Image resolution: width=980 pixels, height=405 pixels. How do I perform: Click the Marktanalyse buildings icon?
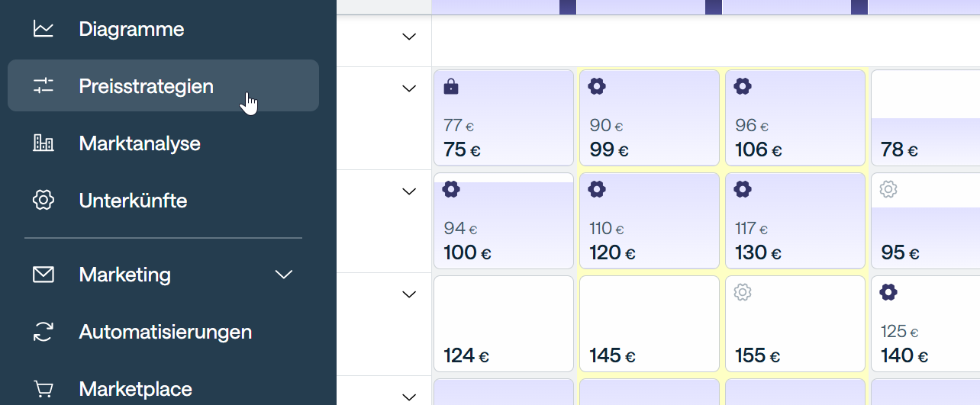point(44,143)
